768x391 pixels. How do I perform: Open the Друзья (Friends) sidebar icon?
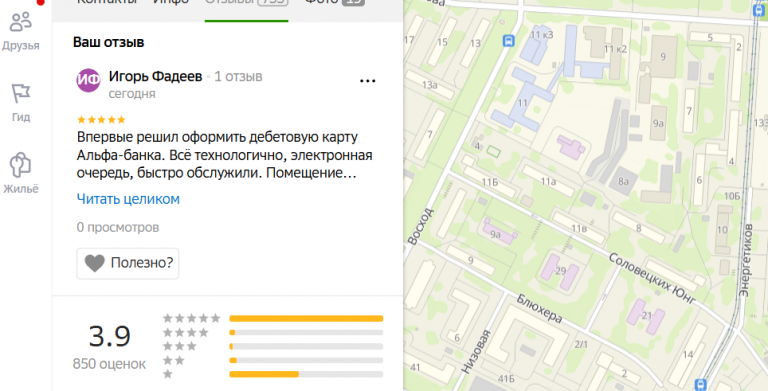coord(21,23)
